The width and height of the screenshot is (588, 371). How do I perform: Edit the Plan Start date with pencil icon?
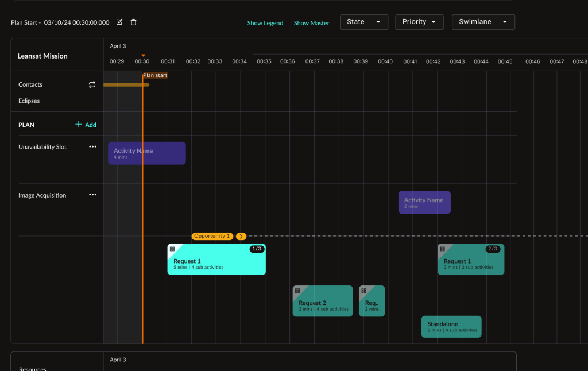(119, 22)
